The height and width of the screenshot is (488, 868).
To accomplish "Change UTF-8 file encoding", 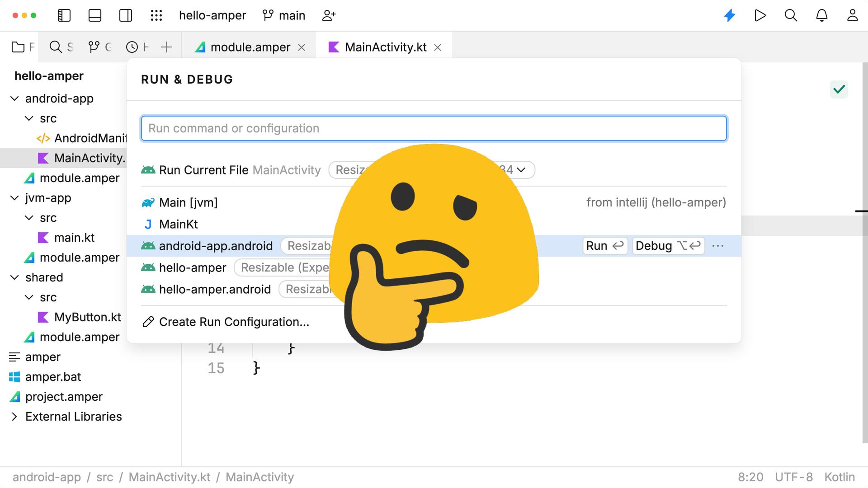I will [794, 477].
